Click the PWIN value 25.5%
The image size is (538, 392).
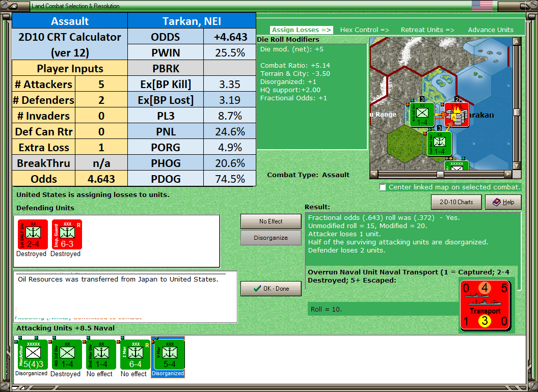tap(230, 53)
